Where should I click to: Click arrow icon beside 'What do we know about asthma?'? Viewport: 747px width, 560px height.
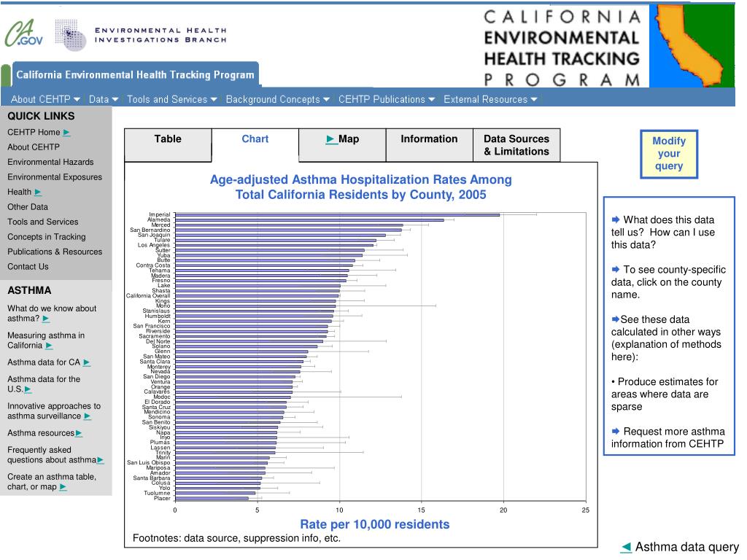coord(46,319)
